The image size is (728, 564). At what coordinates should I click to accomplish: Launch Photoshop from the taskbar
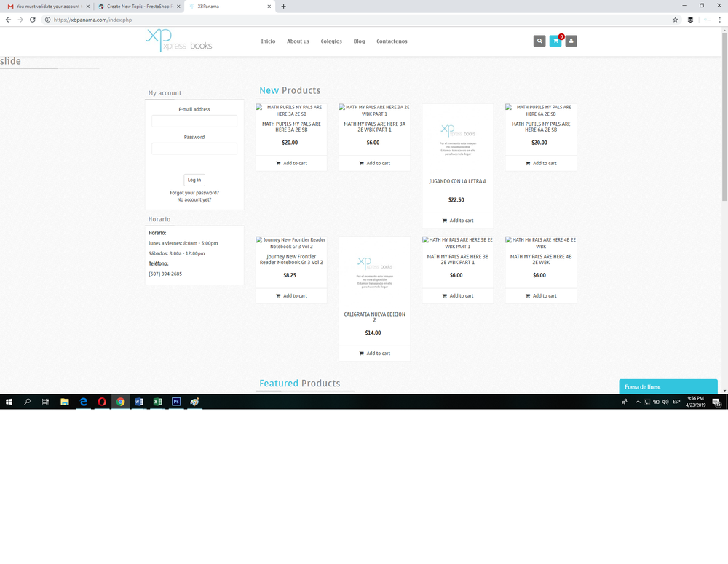click(x=176, y=401)
